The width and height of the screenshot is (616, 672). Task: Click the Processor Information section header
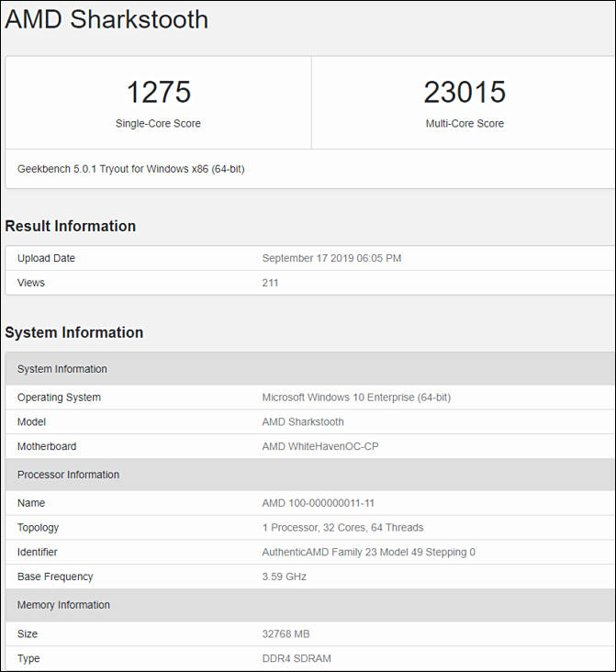(310, 475)
